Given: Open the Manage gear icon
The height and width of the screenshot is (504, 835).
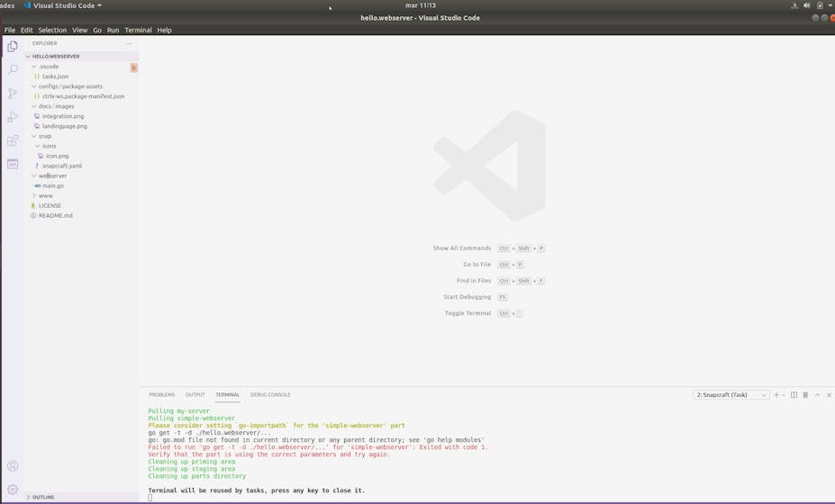Looking at the screenshot, I should pos(13,490).
